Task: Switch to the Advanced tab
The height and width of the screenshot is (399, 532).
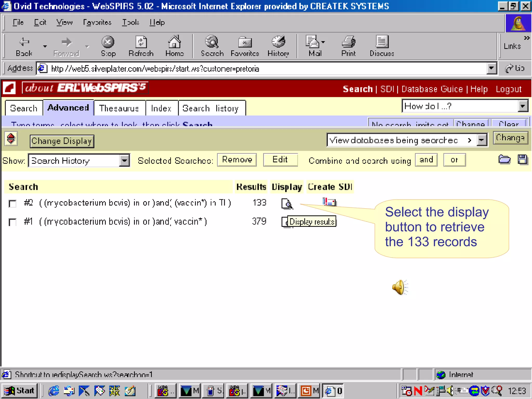Action: (x=68, y=108)
